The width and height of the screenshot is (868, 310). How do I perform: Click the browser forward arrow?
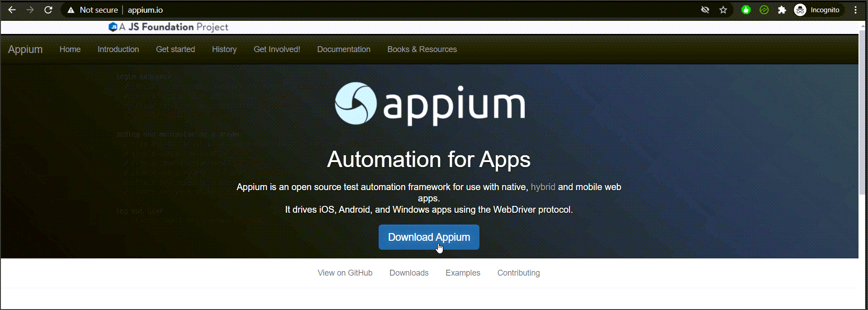[x=30, y=10]
